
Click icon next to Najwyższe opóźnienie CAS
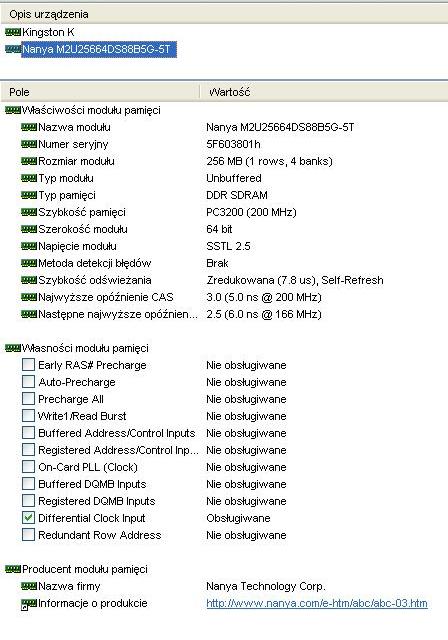(29, 297)
